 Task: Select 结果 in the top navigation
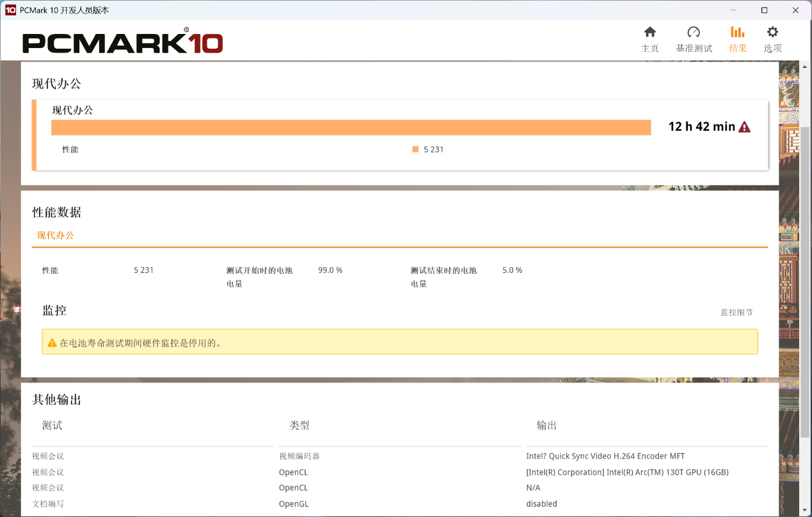point(737,47)
